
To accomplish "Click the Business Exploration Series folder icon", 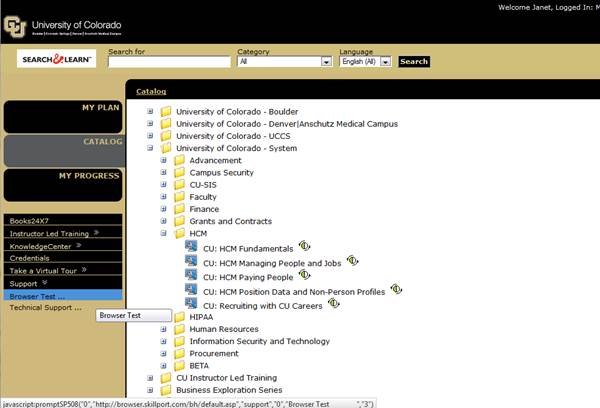I will pyautogui.click(x=166, y=390).
